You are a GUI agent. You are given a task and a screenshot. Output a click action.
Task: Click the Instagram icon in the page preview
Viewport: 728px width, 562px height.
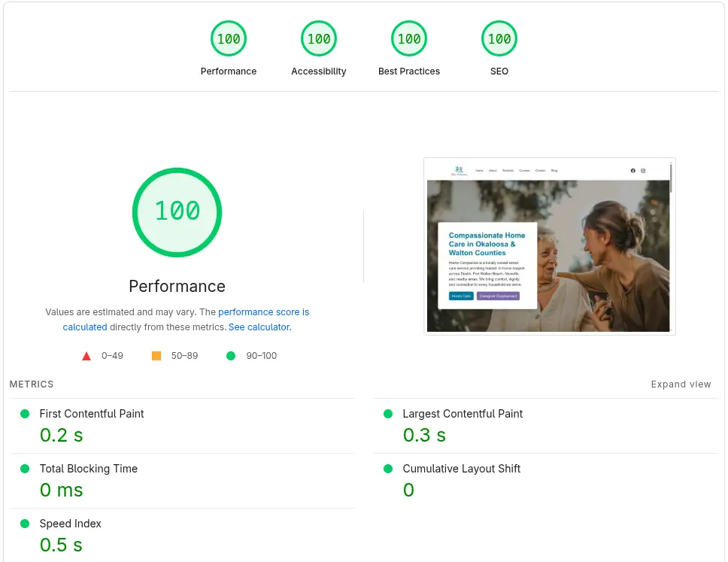tap(643, 170)
